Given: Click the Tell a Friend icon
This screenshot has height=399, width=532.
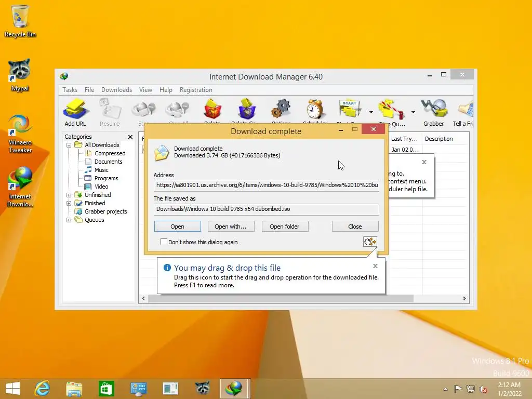Looking at the screenshot, I should coord(463,113).
